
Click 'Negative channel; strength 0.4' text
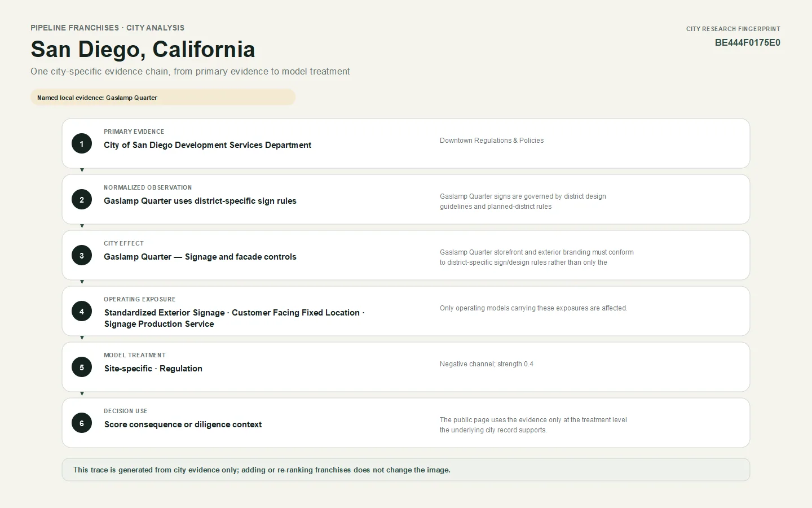click(x=487, y=364)
